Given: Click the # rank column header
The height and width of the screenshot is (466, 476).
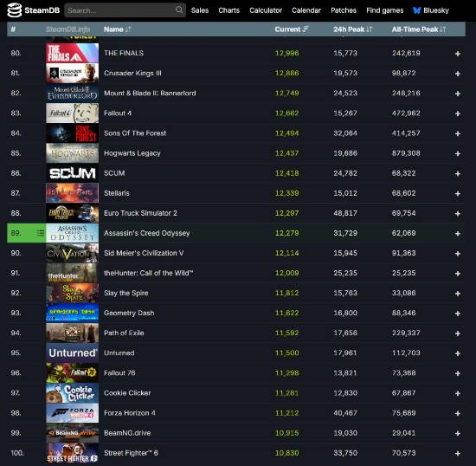Looking at the screenshot, I should (13, 29).
